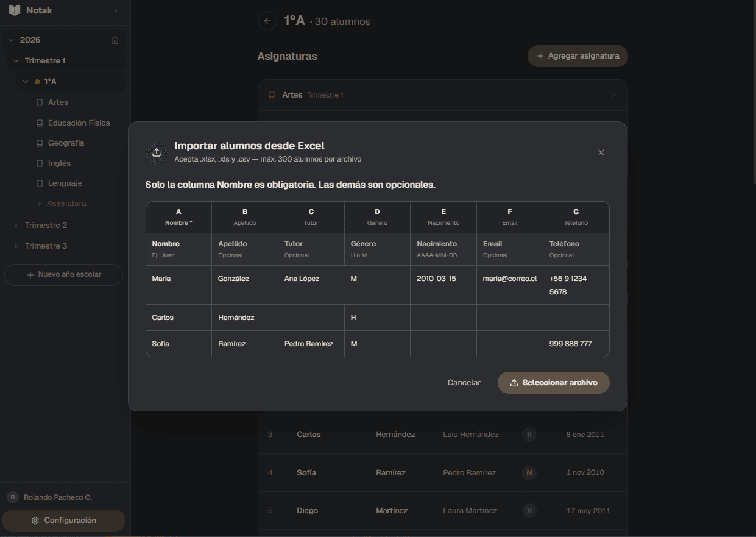The height and width of the screenshot is (537, 756).
Task: Click column B Apellido header cell
Action: coord(245,217)
